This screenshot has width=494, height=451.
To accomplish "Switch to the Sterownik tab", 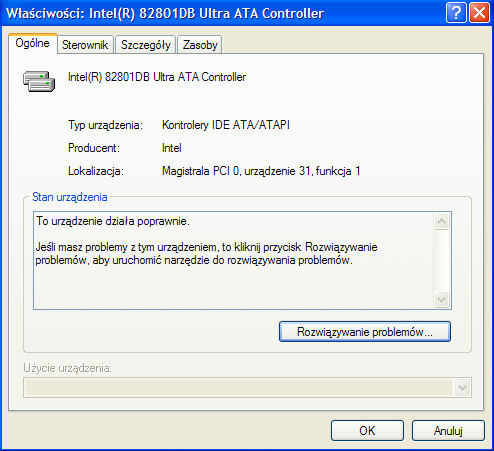I will 85,45.
